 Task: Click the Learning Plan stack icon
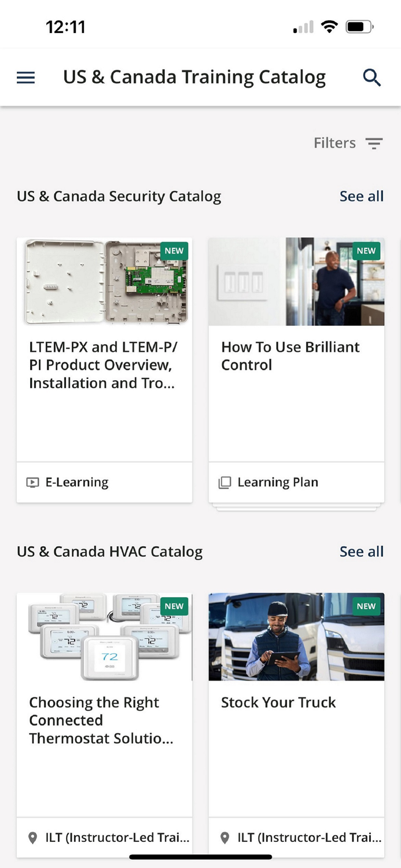[x=225, y=483]
